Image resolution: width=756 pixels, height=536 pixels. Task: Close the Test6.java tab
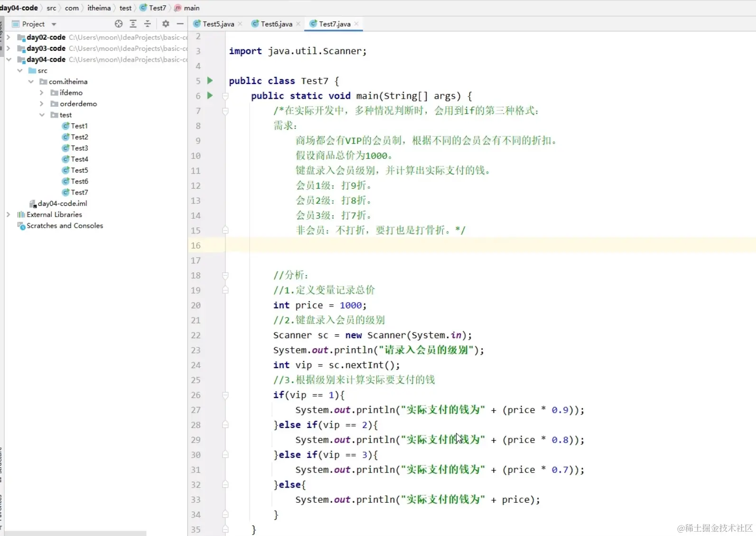(298, 24)
